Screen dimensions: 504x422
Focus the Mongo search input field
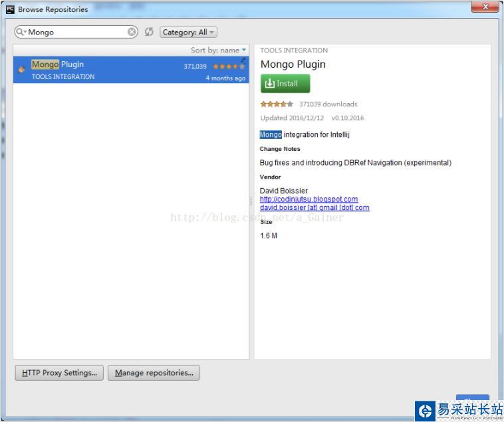[x=76, y=32]
